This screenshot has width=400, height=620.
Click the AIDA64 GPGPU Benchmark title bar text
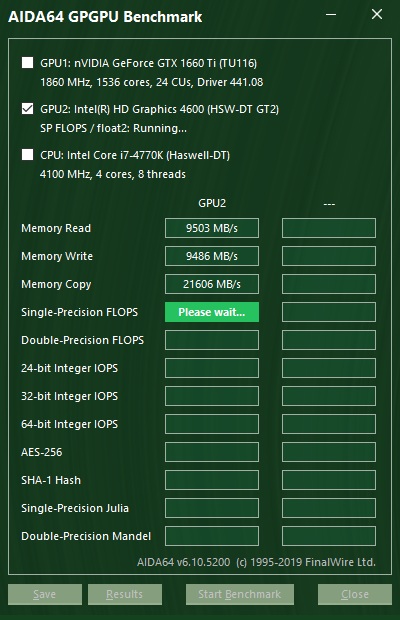105,17
